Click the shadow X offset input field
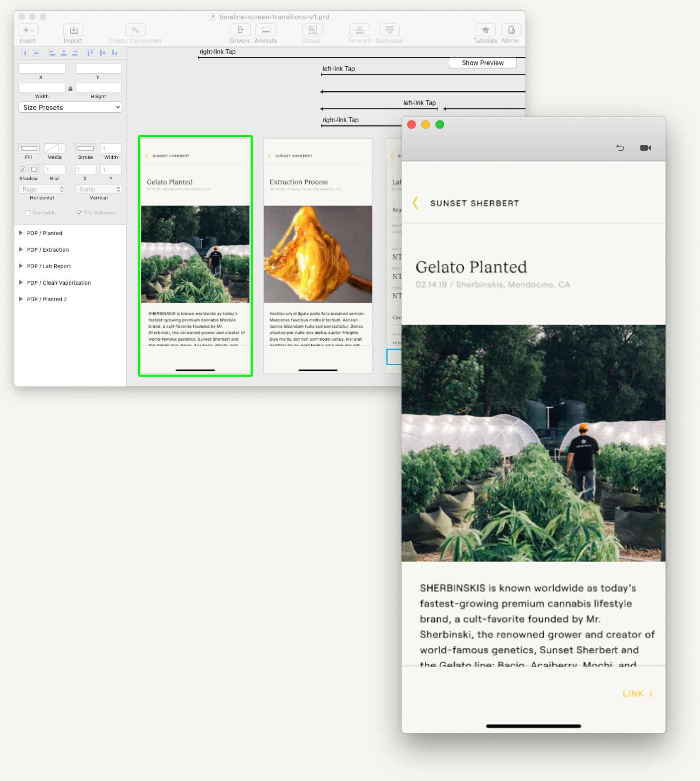The image size is (700, 781). pos(85,169)
